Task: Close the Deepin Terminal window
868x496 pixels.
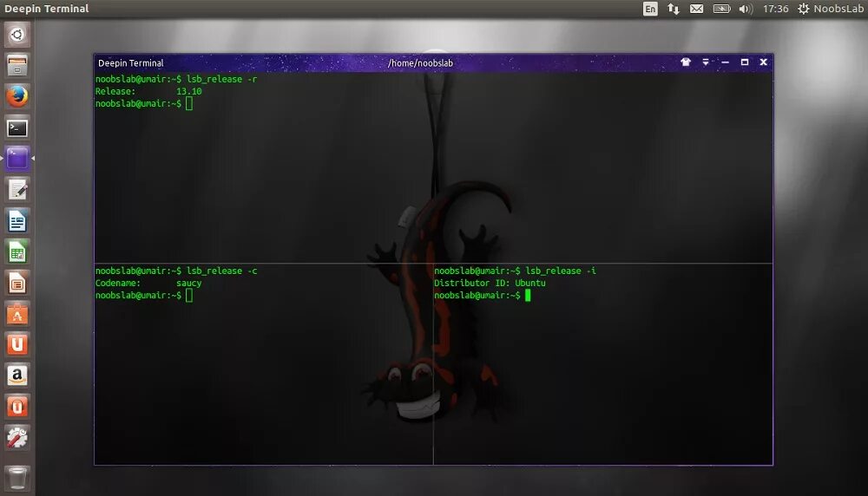Action: point(763,62)
